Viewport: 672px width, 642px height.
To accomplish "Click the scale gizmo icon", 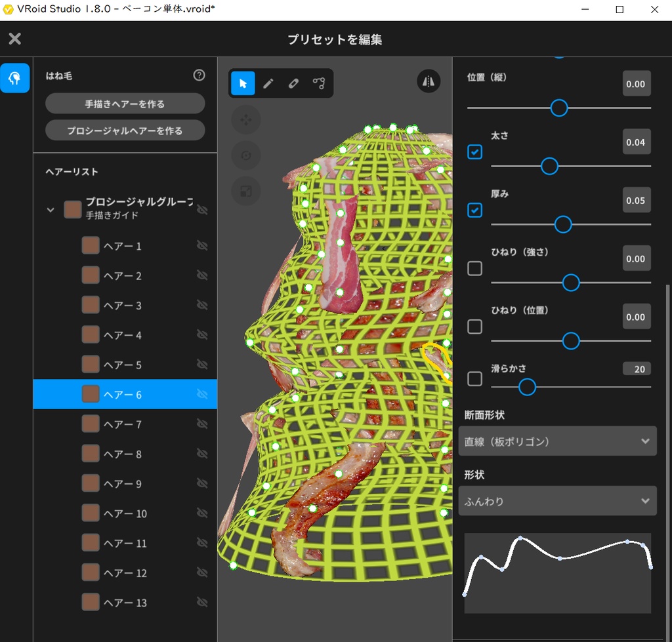I will point(246,191).
